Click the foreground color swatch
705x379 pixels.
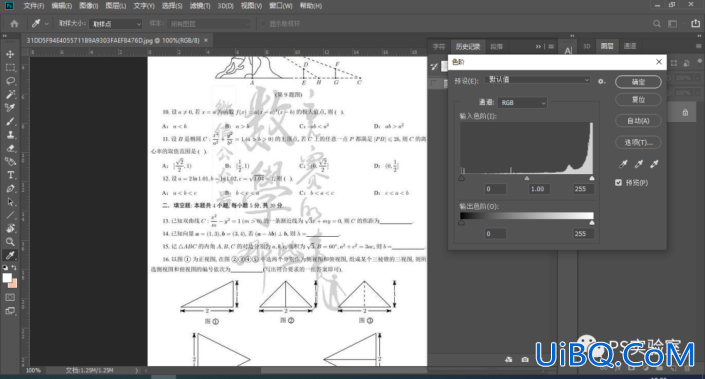click(7, 278)
